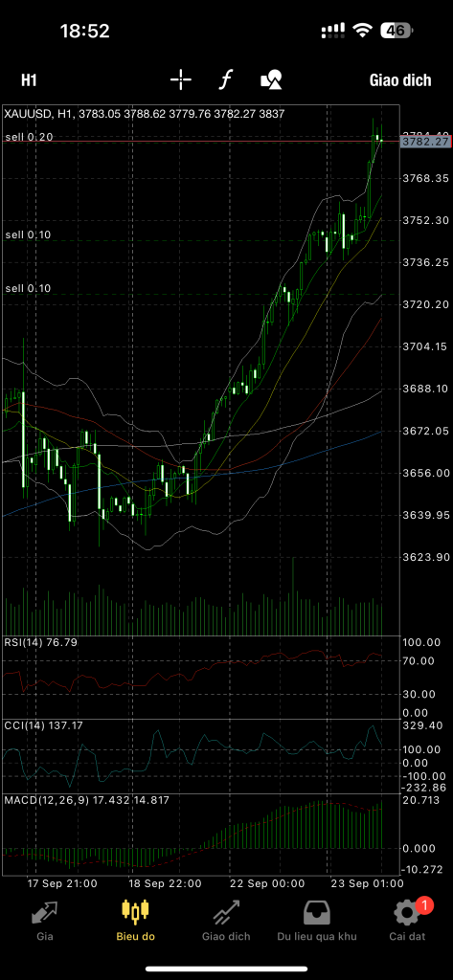Tap the CCI -232.86 scale label
The width and height of the screenshot is (453, 980).
[x=425, y=788]
